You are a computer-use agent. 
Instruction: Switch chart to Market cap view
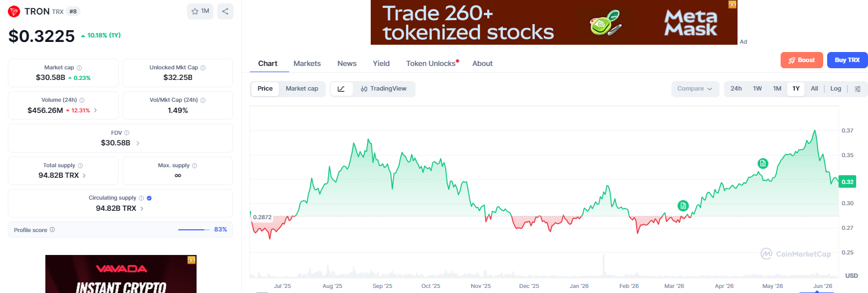coord(302,88)
